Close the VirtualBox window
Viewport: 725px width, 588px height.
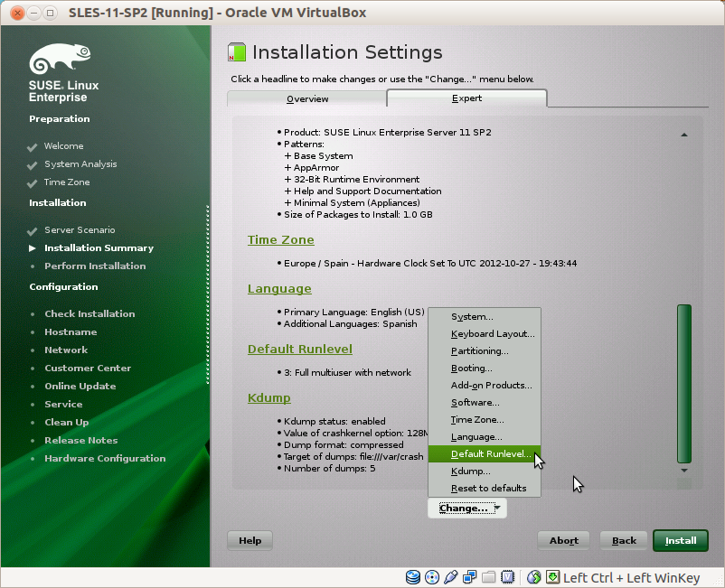(x=17, y=13)
